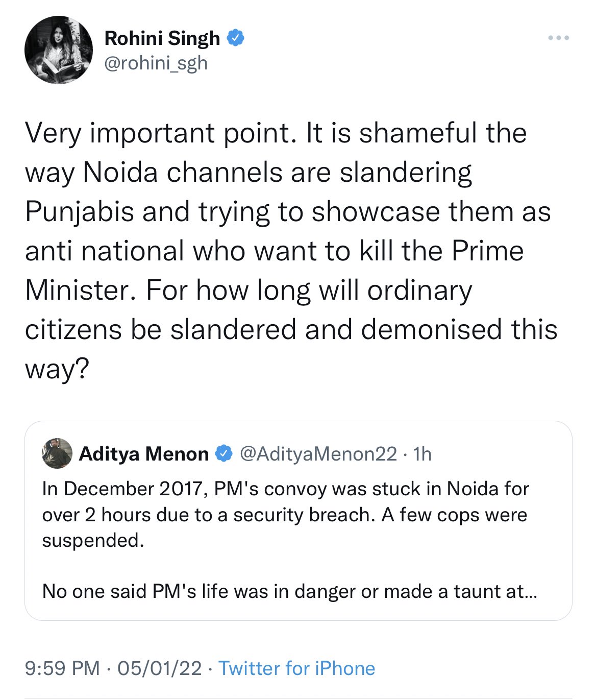597x700 pixels.
Task: Open Rohini Singh's profile picture
Action: coord(59,50)
